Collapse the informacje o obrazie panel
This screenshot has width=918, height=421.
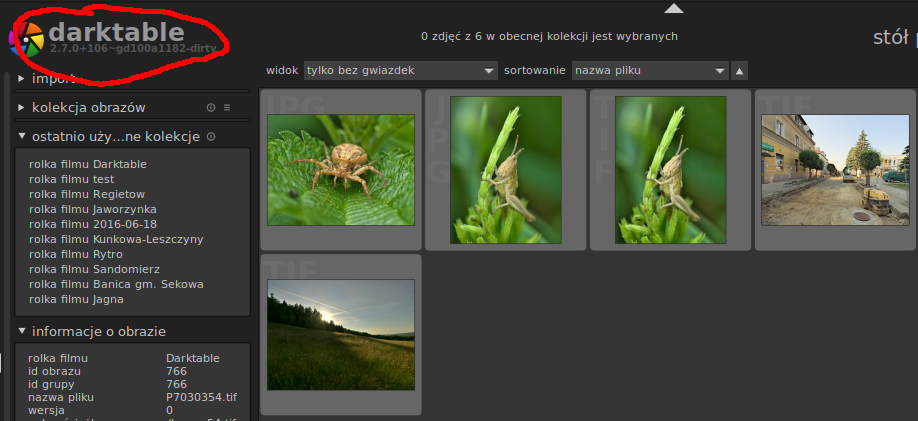click(22, 332)
